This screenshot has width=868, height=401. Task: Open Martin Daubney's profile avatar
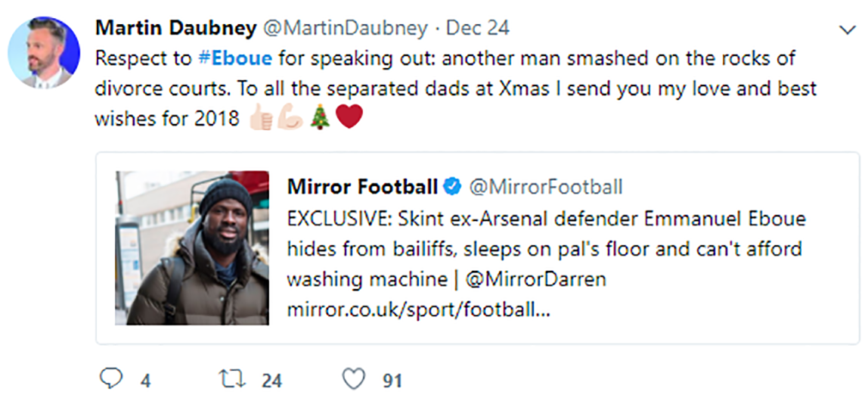tap(43, 52)
